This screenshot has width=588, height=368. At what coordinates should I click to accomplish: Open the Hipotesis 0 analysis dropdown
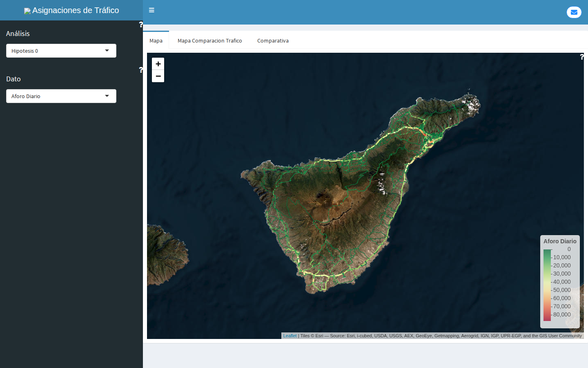pyautogui.click(x=61, y=51)
